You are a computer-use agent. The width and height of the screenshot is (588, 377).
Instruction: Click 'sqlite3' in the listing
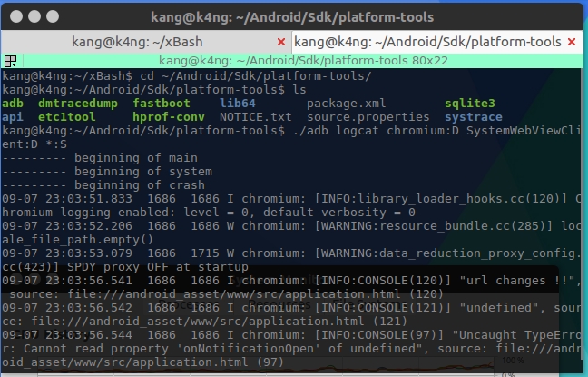click(x=469, y=104)
